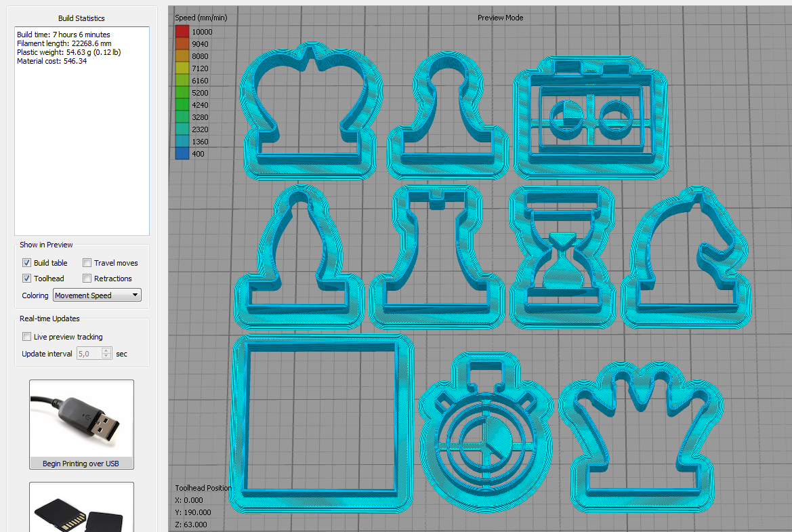Screen dimensions: 792x532
Task: Select the hourglass cookie cutter model
Action: pos(562,257)
